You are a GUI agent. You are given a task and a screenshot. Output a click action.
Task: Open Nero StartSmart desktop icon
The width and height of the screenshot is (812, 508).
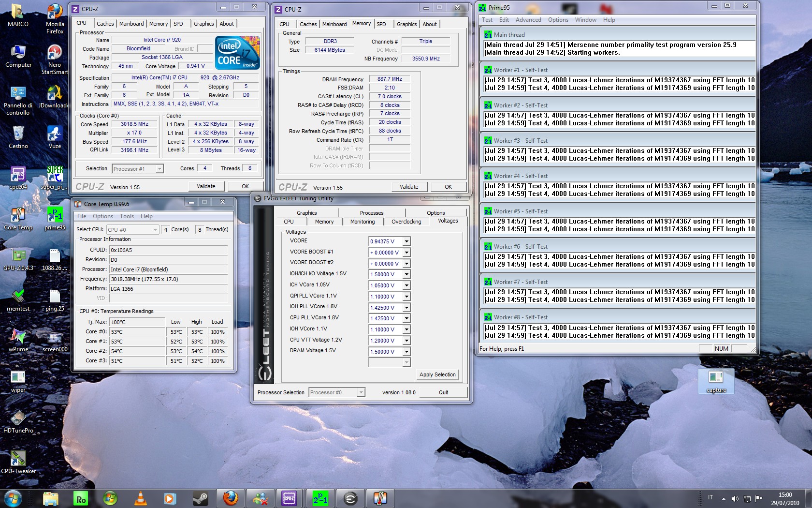[x=55, y=60]
